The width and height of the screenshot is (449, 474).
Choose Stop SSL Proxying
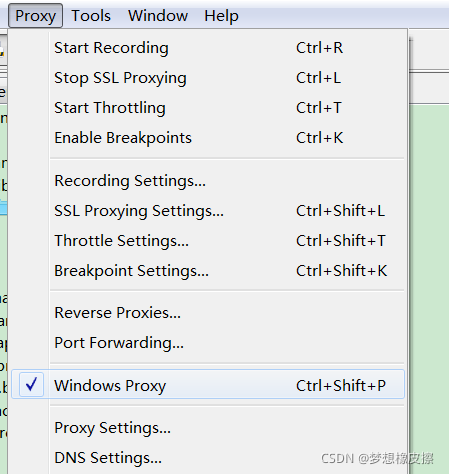[x=208, y=78]
